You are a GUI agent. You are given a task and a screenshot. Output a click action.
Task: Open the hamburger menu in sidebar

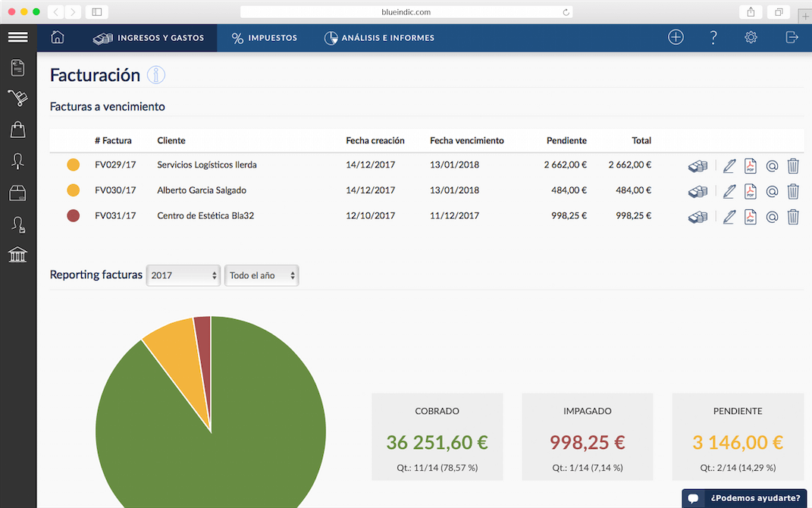[18, 37]
